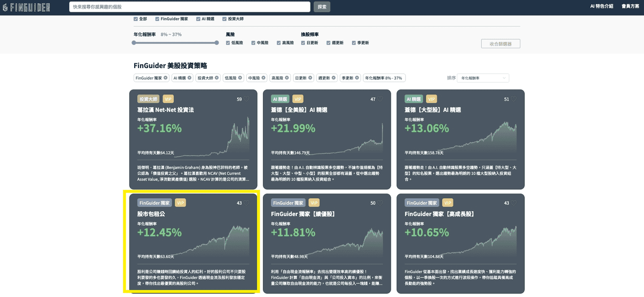Viewport: 644px width, 297px height.
Task: Favorite the 股市包租公 heart icon
Action: click(246, 203)
